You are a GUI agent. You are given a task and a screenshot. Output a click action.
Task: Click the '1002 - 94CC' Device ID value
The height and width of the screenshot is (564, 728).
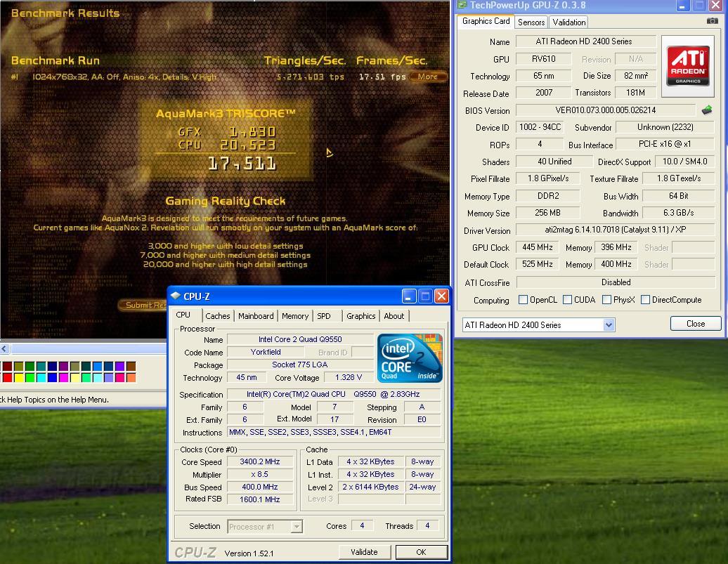coord(540,127)
